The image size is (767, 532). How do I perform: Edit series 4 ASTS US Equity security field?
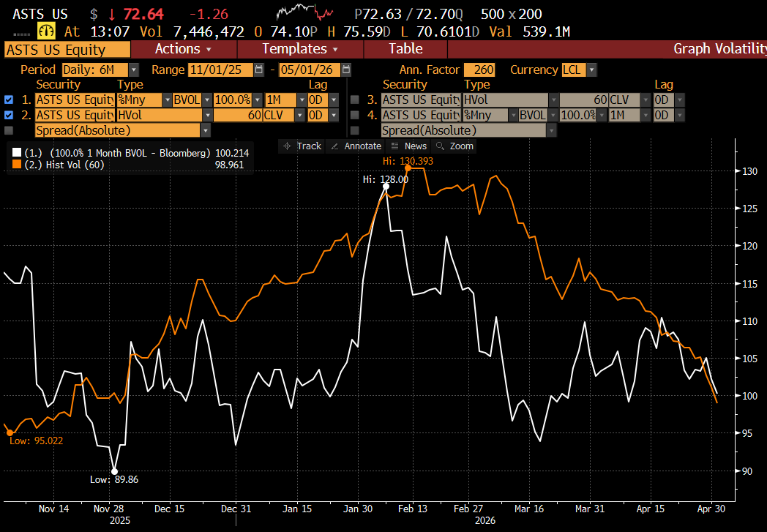[x=421, y=116]
